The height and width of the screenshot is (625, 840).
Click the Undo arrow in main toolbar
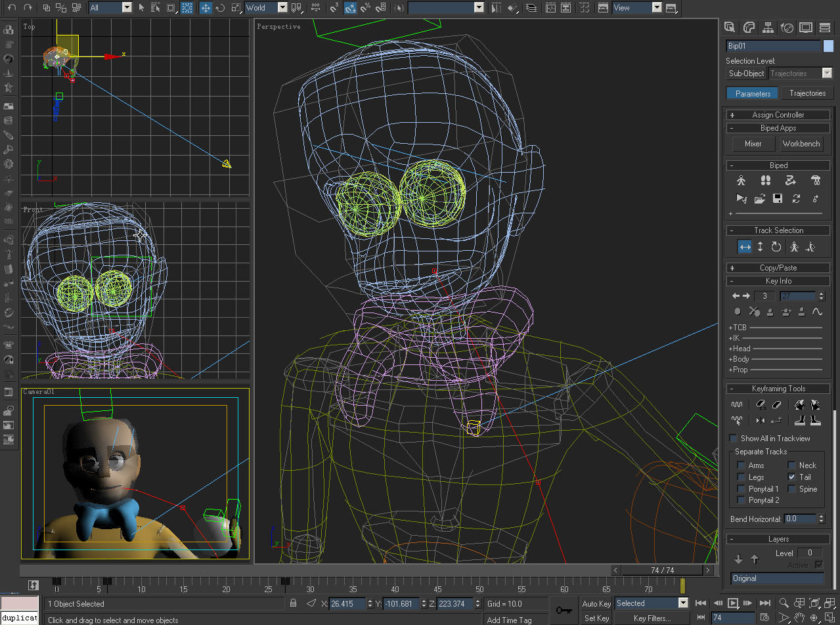pos(12,8)
